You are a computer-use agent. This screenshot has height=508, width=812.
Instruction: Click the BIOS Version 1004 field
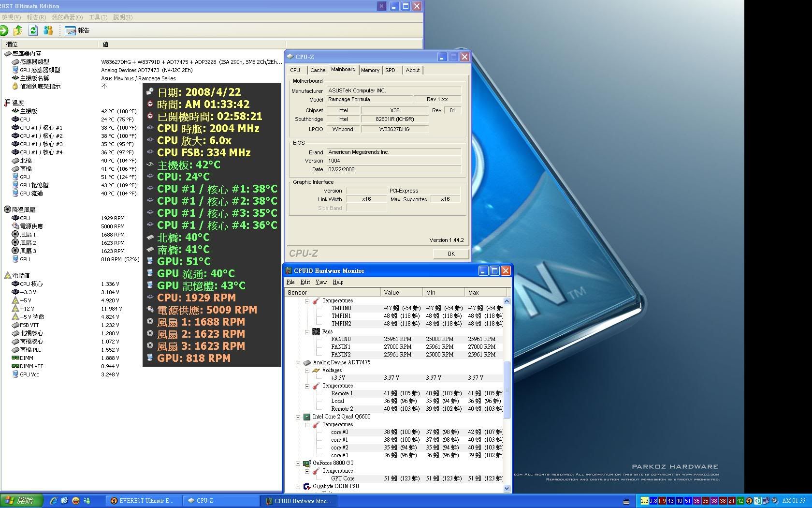(x=394, y=161)
